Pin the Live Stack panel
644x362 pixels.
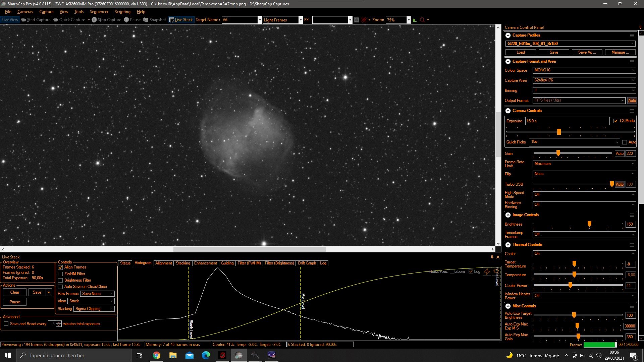[492, 257]
